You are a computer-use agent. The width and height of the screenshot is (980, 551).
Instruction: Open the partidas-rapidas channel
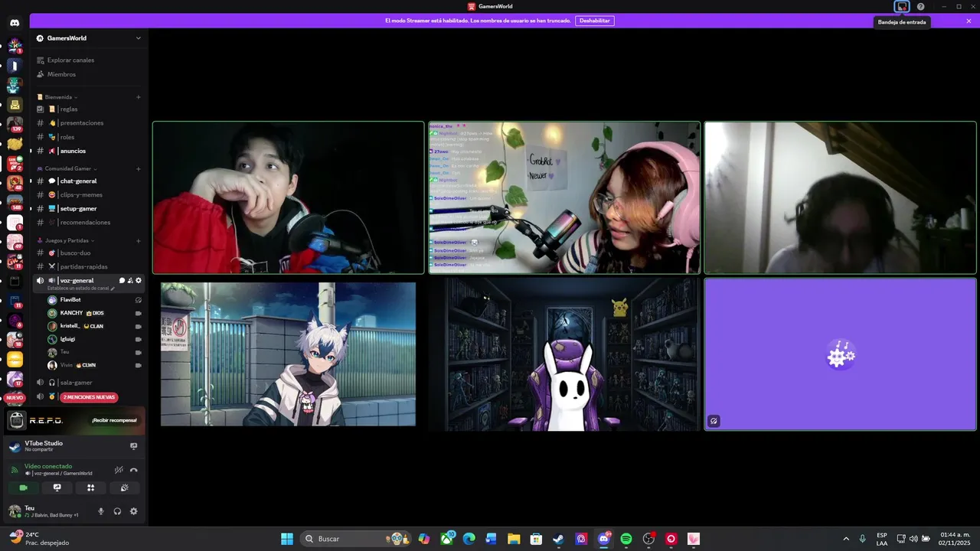(x=89, y=266)
